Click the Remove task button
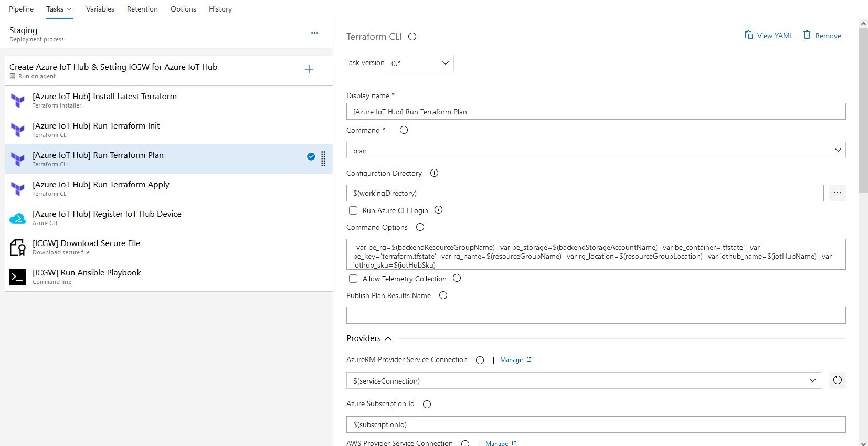The width and height of the screenshot is (868, 446). pyautogui.click(x=822, y=36)
